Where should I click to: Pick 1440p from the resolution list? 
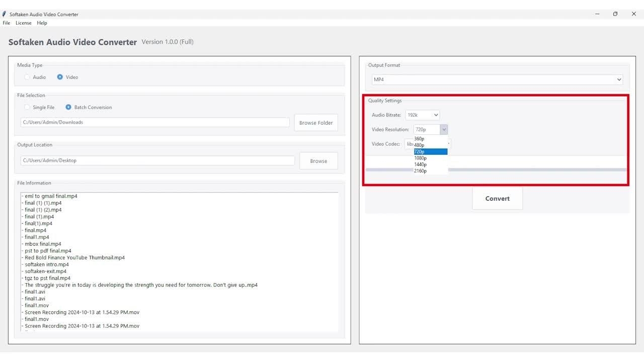tap(430, 164)
